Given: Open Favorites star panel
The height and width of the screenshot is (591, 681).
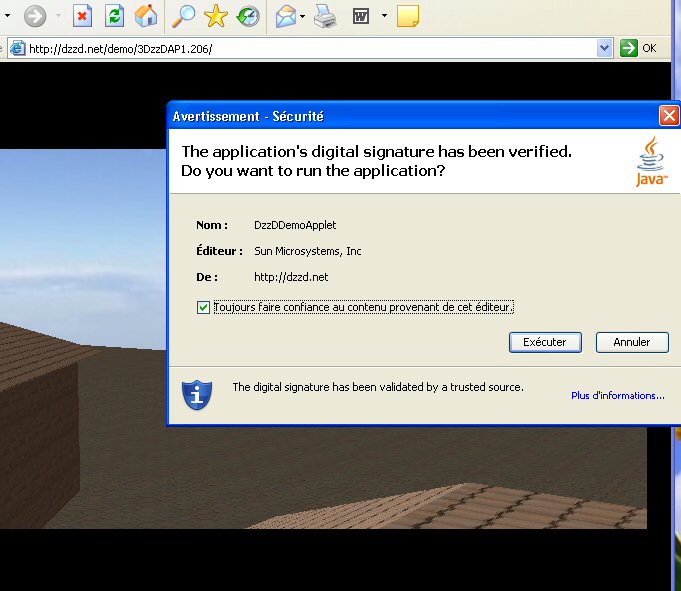Looking at the screenshot, I should tap(216, 16).
